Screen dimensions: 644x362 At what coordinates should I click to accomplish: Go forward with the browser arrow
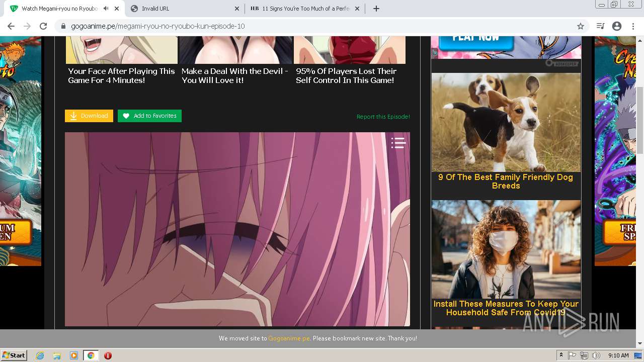[x=27, y=26]
